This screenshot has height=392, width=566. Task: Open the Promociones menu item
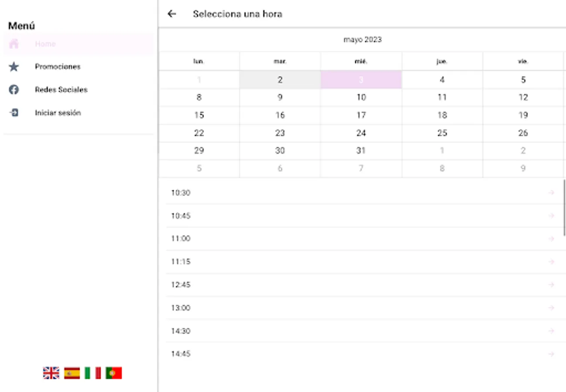coord(58,67)
